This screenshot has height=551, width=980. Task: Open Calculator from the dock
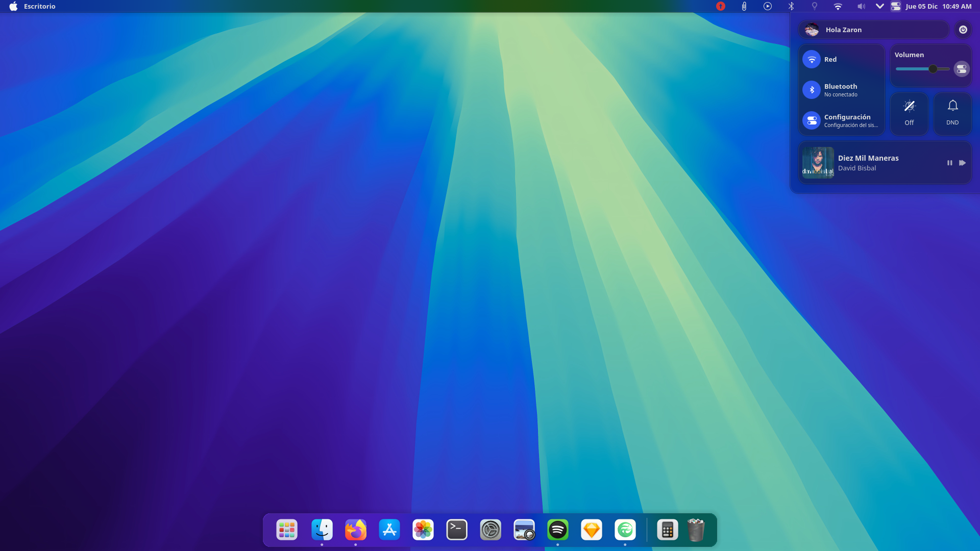point(668,530)
